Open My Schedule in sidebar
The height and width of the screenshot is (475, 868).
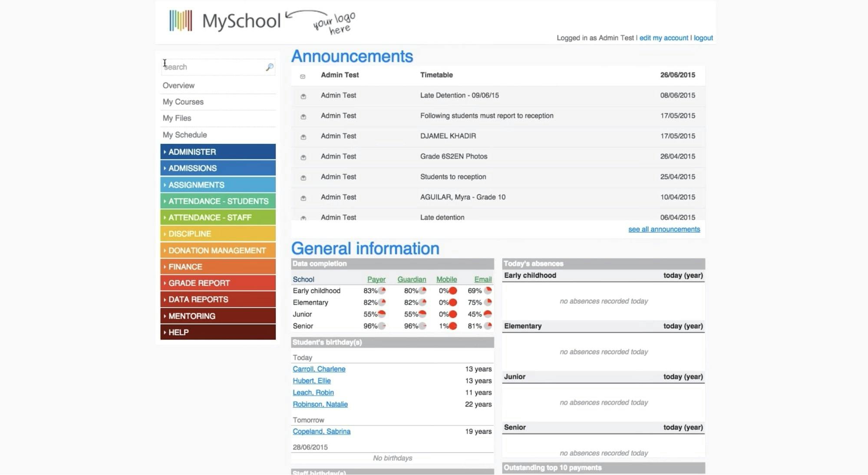pos(185,135)
